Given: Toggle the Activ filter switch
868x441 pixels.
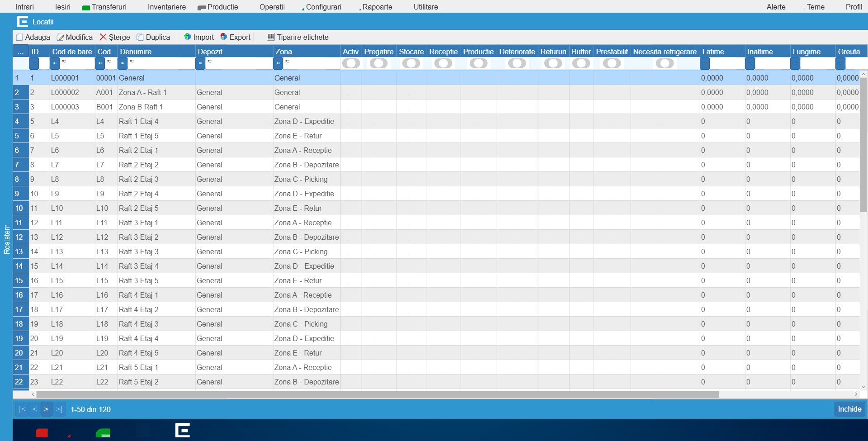Looking at the screenshot, I should click(351, 63).
